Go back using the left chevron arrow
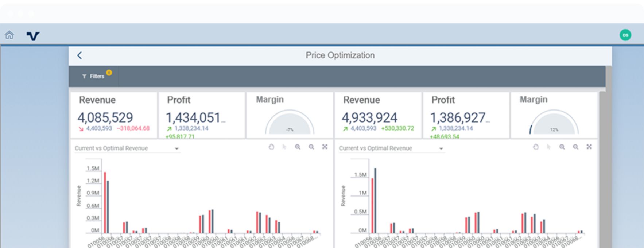The height and width of the screenshot is (248, 644). click(x=79, y=55)
